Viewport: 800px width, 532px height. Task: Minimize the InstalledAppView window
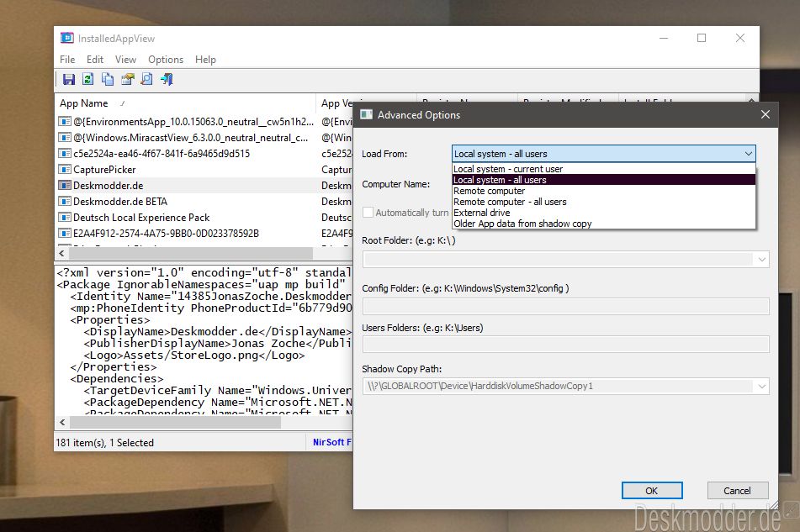click(x=663, y=38)
